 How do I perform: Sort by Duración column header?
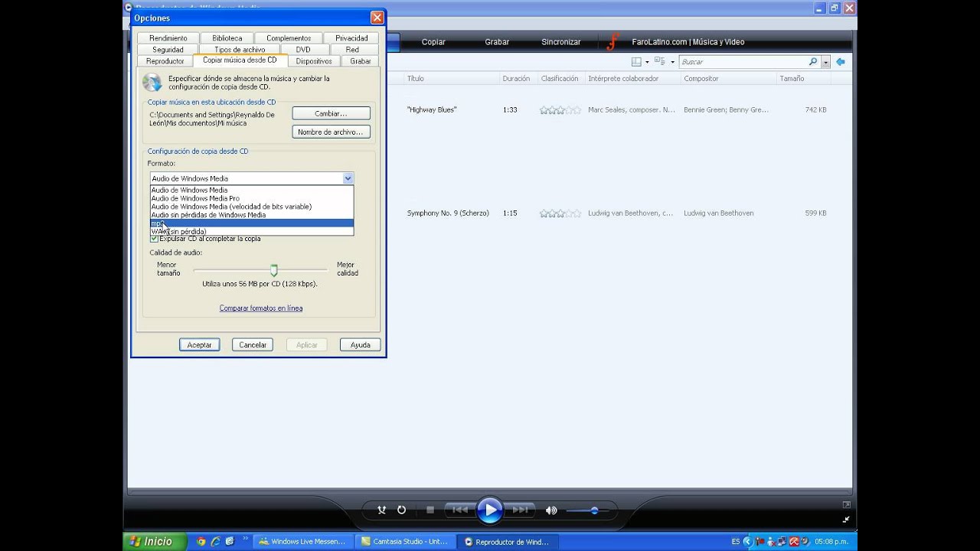coord(516,79)
